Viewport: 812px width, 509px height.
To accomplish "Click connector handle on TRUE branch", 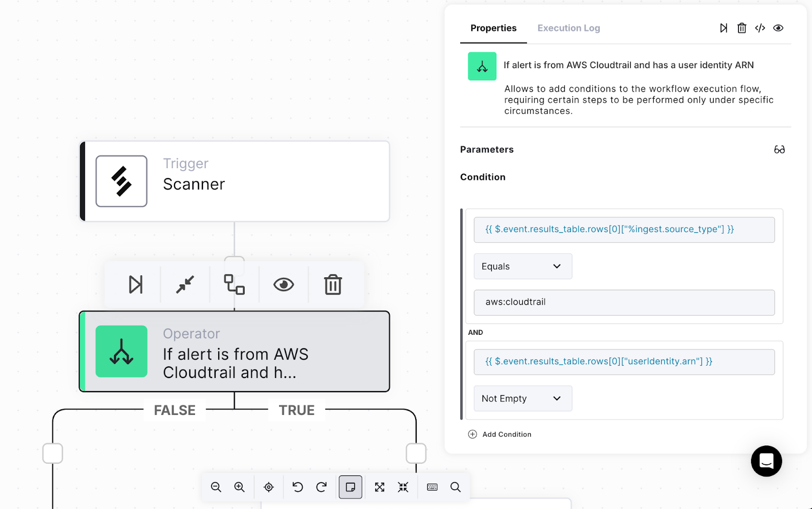I will (416, 453).
